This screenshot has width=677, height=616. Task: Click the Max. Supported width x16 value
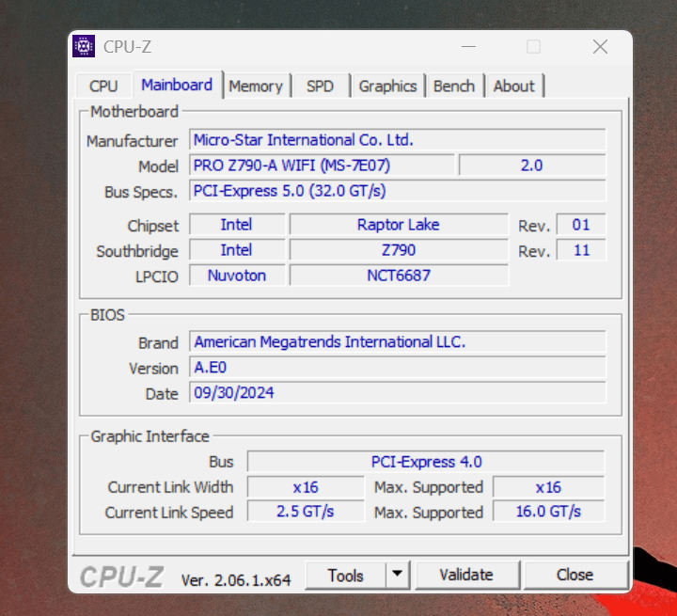pyautogui.click(x=548, y=487)
